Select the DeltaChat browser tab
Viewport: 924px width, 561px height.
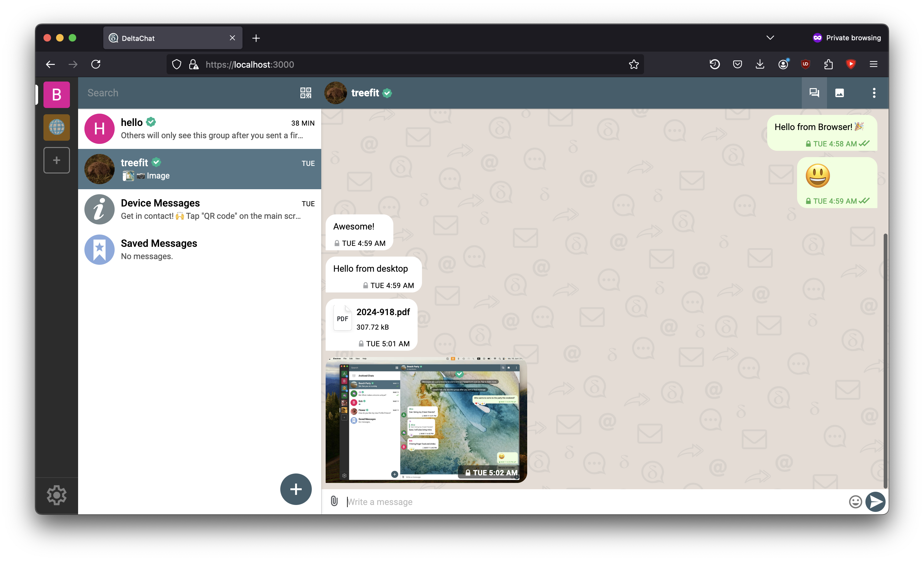point(161,38)
